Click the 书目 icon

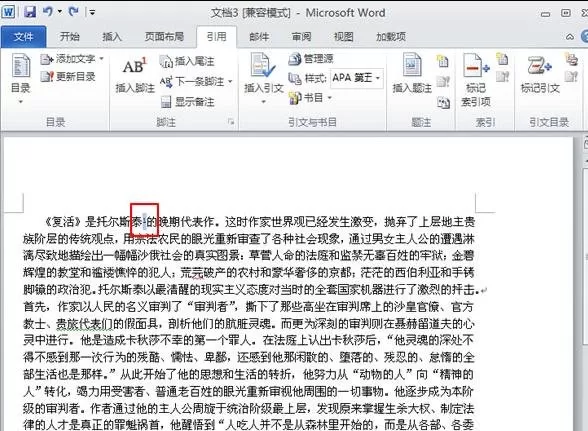point(295,98)
